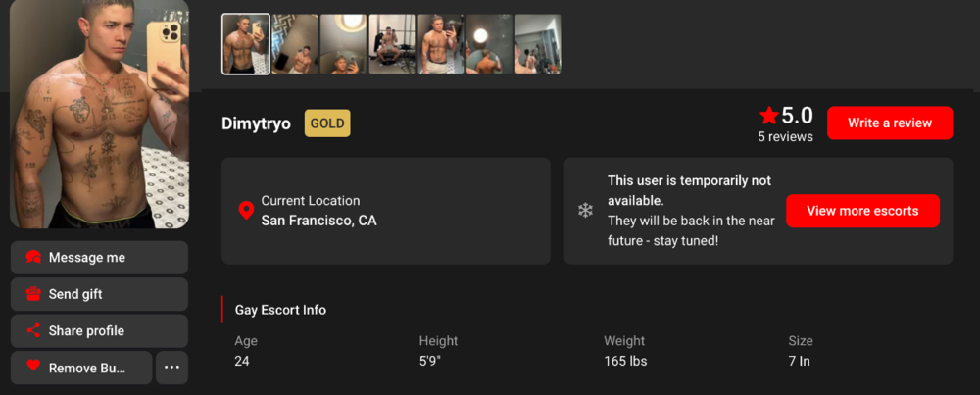980x395 pixels.
Task: Select the third gallery thumbnail
Action: [343, 44]
